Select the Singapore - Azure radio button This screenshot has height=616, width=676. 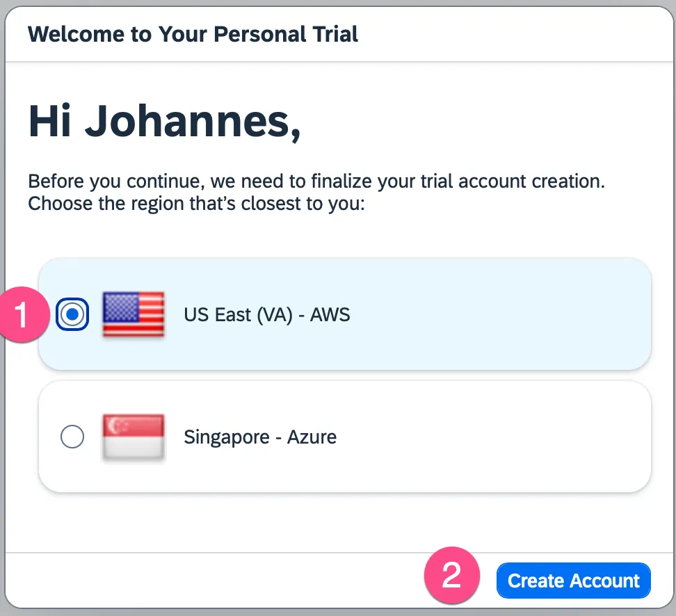click(72, 437)
